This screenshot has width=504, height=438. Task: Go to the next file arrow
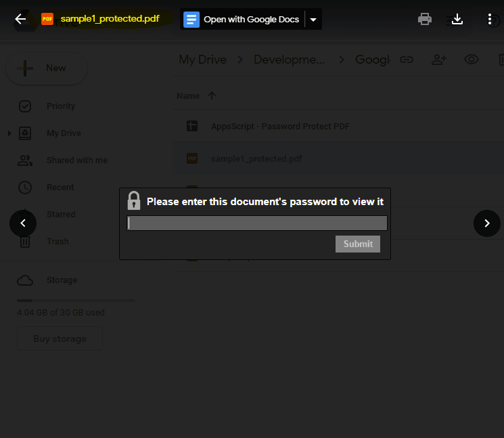[x=487, y=223]
